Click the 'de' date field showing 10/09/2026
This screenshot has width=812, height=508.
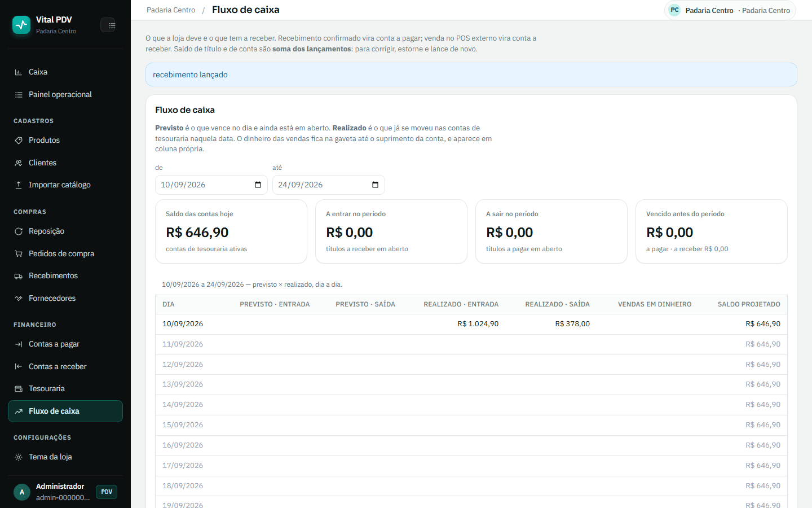[211, 185]
